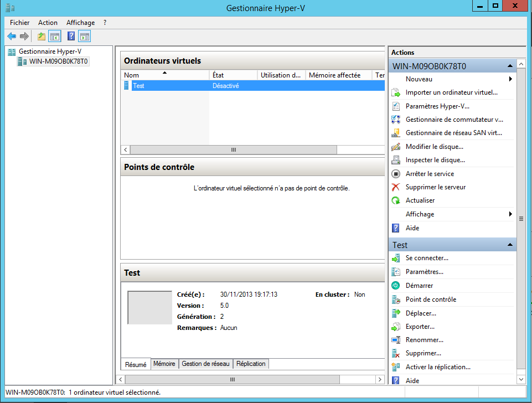Click left arrow of bottom horizontal scrollbar
The width and height of the screenshot is (532, 403).
pos(121,379)
